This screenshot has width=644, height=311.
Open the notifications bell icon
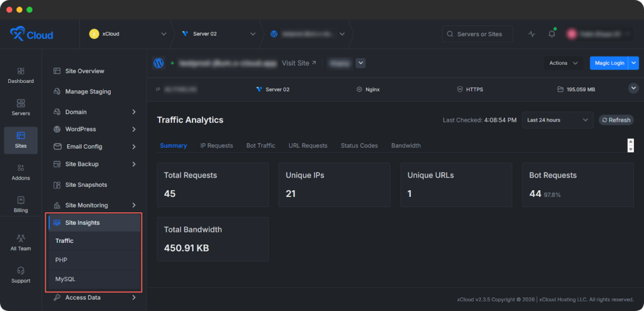(552, 34)
